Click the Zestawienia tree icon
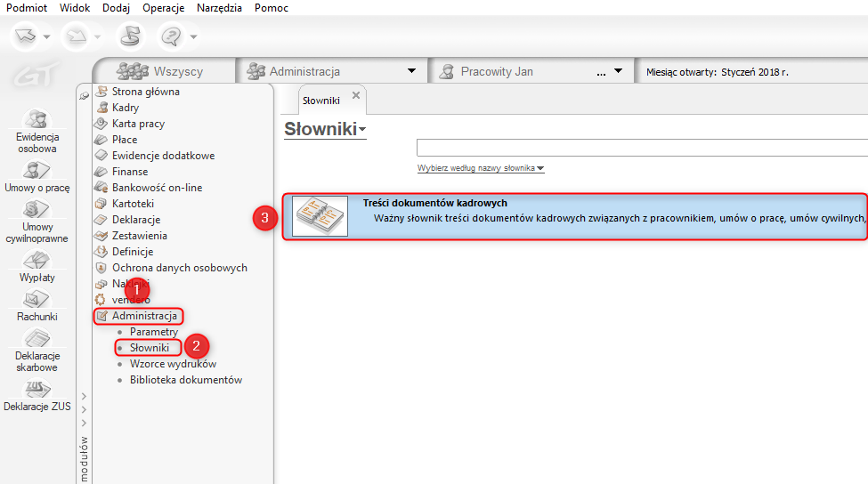 (101, 236)
